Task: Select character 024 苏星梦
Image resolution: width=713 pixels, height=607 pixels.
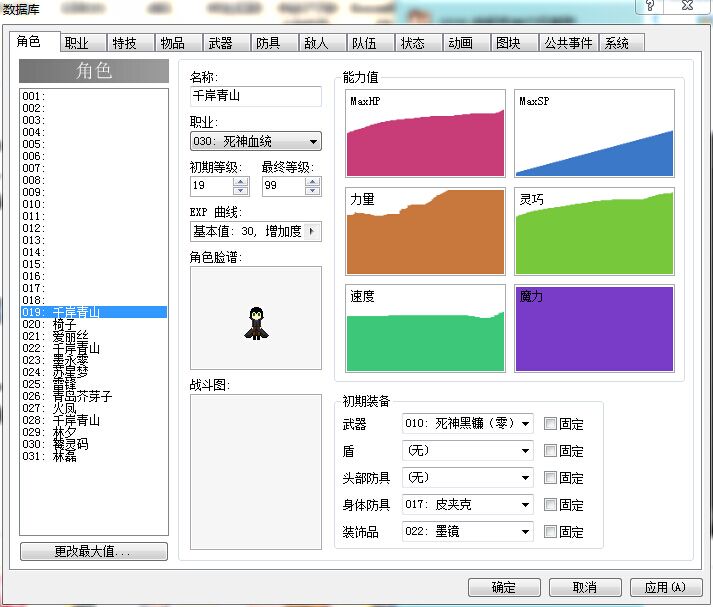Action: (94, 372)
